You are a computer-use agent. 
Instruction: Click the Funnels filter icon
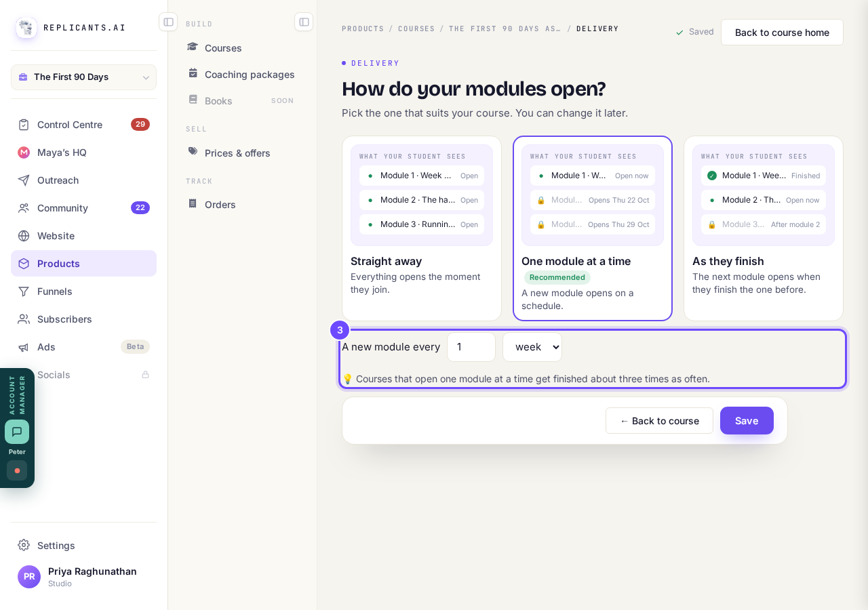pyautogui.click(x=24, y=291)
